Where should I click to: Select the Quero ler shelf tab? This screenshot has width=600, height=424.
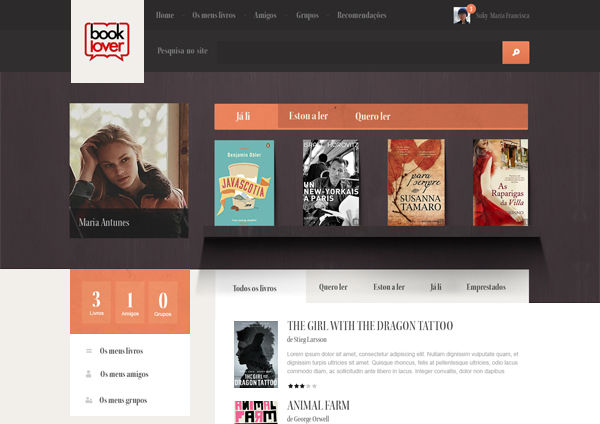[x=372, y=117]
